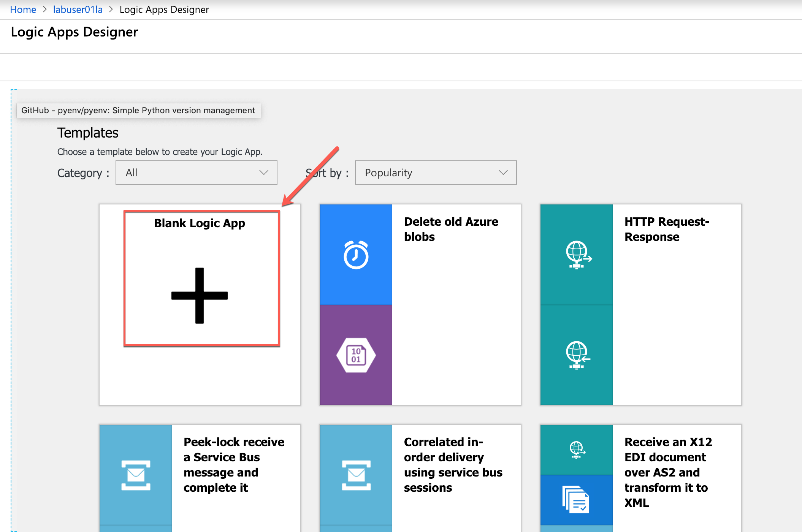Select the Blank Logic App title

click(x=200, y=223)
